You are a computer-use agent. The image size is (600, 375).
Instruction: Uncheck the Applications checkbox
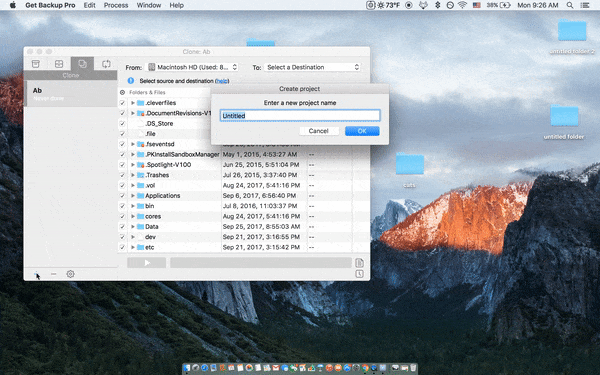pos(122,196)
